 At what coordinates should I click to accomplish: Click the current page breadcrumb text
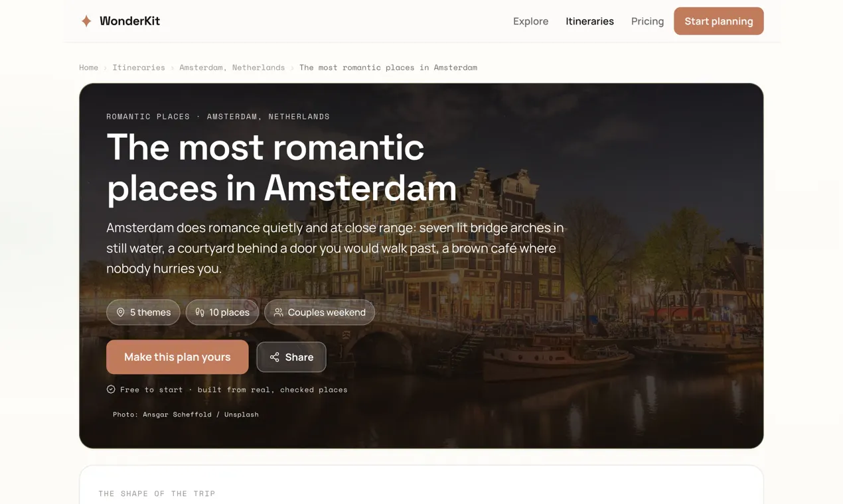388,68
